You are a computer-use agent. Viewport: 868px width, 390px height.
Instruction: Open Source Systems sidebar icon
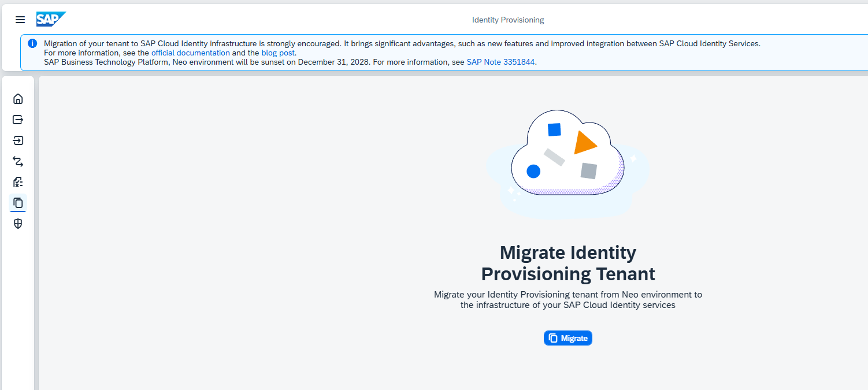point(18,120)
